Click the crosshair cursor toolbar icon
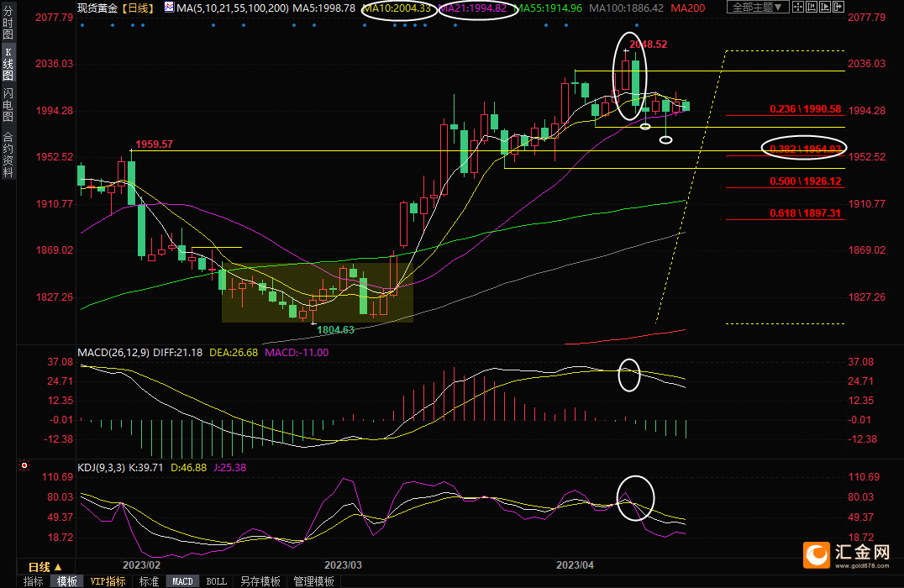904x588 pixels. (798, 7)
